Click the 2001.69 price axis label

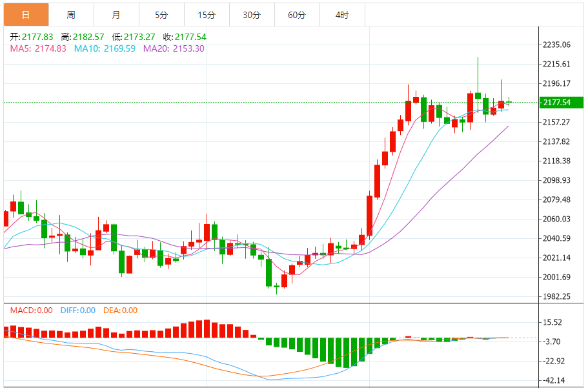[556, 278]
